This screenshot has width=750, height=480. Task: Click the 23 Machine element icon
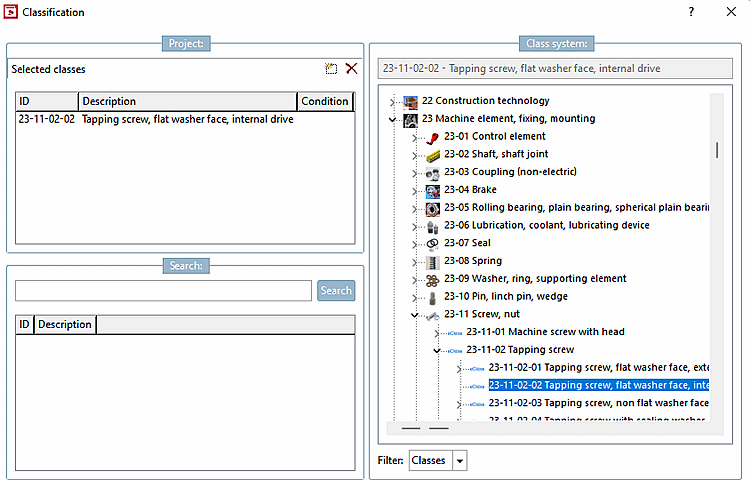coord(410,120)
